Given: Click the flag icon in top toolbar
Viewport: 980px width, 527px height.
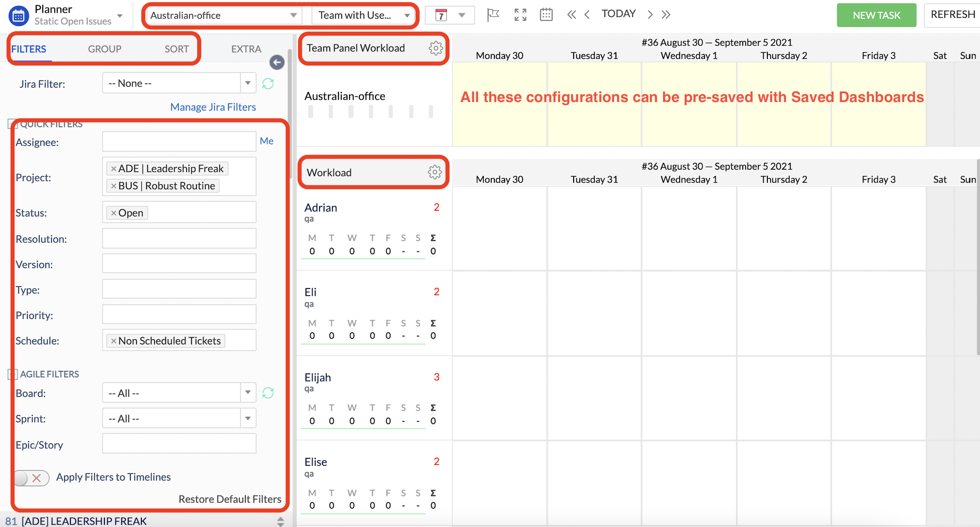Looking at the screenshot, I should pyautogui.click(x=493, y=15).
